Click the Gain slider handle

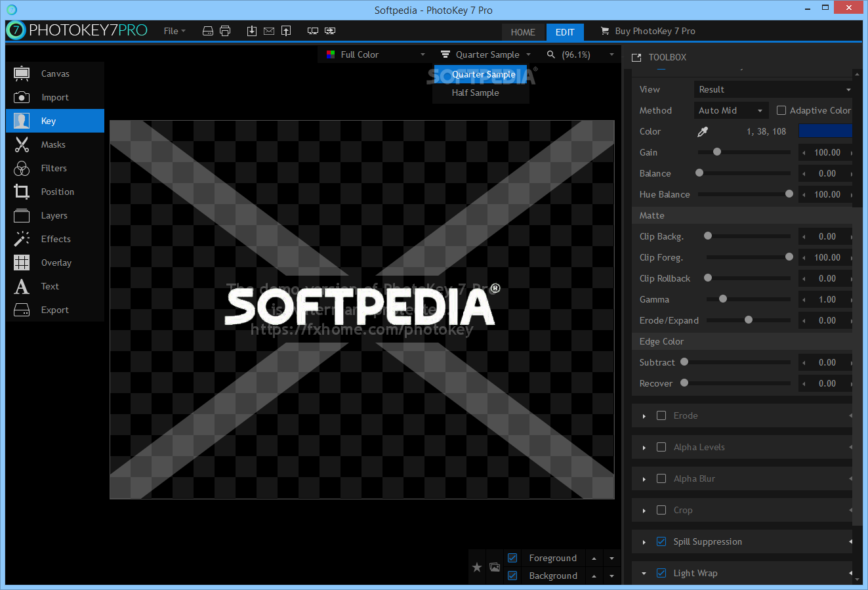pos(717,152)
